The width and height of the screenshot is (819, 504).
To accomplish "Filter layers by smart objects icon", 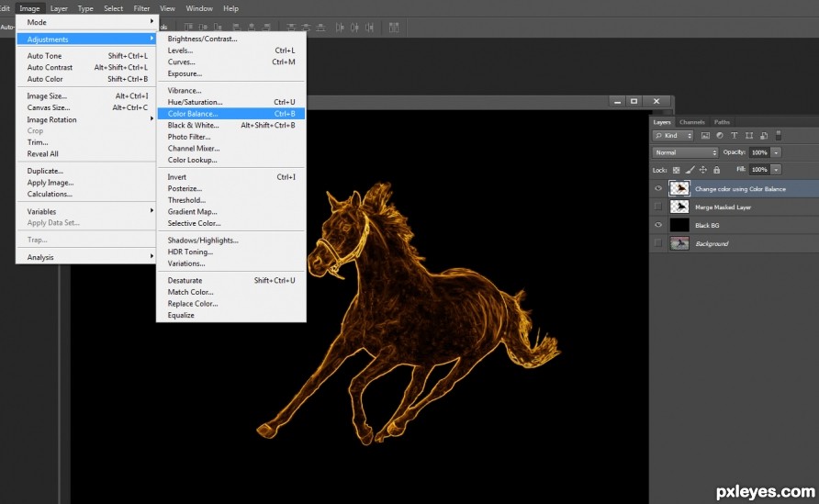I will 764,135.
